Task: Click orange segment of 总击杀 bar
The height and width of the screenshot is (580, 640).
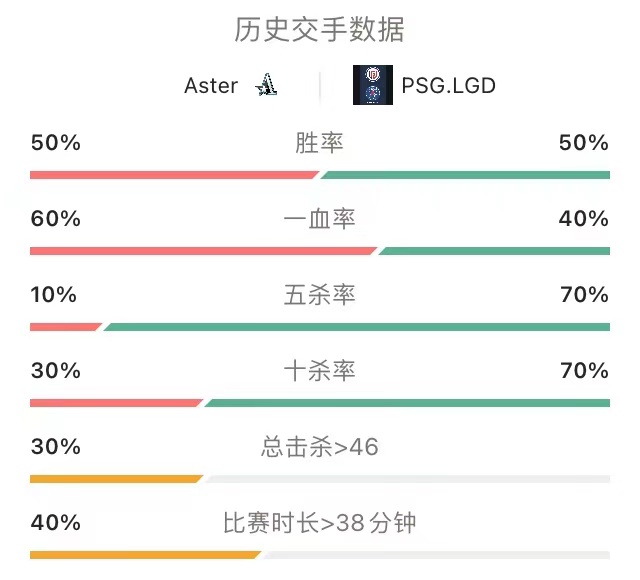Action: click(116, 479)
